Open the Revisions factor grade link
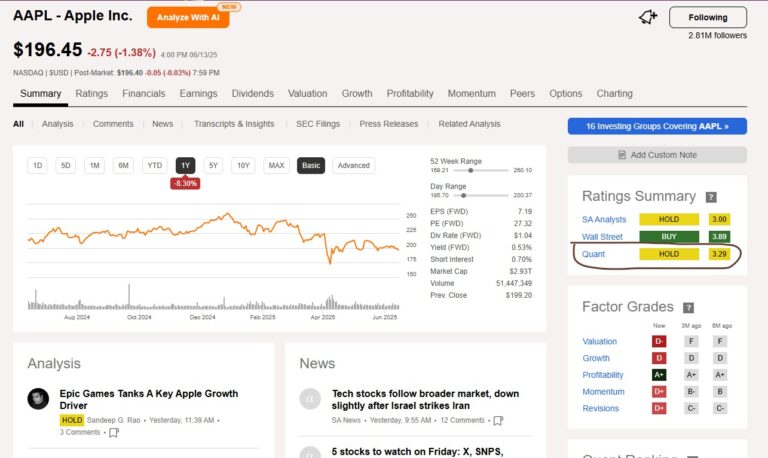768x458 pixels. (600, 408)
